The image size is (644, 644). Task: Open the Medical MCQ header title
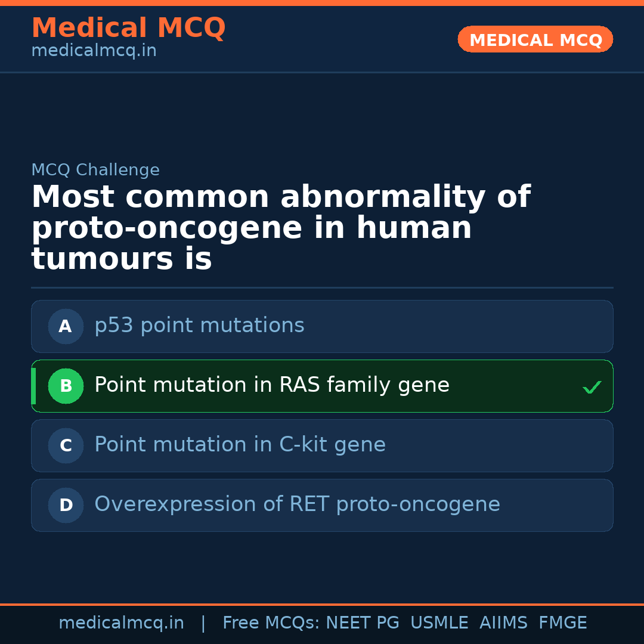[128, 28]
